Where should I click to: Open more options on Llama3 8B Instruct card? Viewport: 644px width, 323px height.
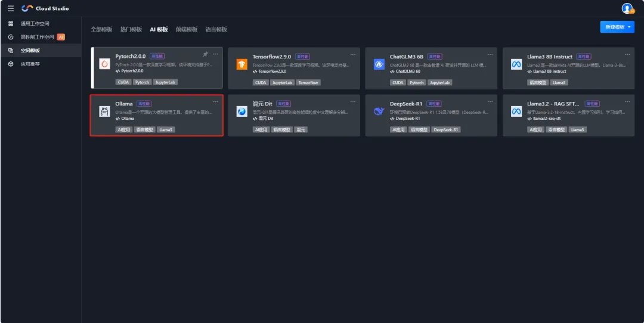click(x=627, y=54)
